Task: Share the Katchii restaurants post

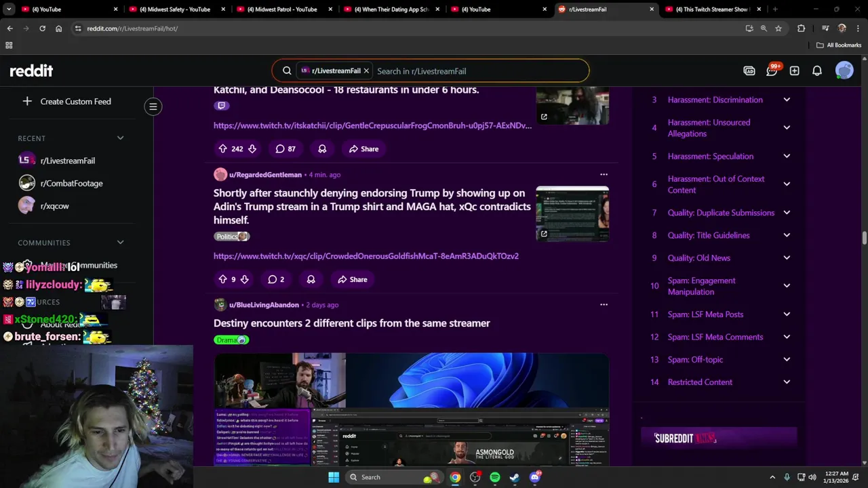Action: (363, 148)
